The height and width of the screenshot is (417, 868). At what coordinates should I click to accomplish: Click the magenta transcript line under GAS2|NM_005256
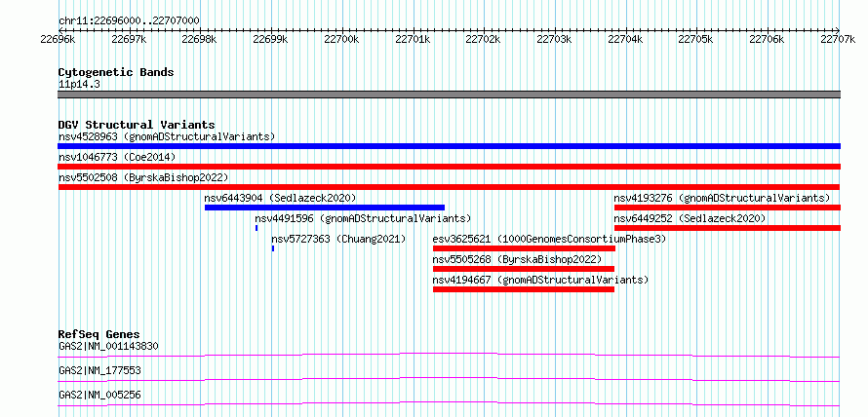[x=449, y=403]
